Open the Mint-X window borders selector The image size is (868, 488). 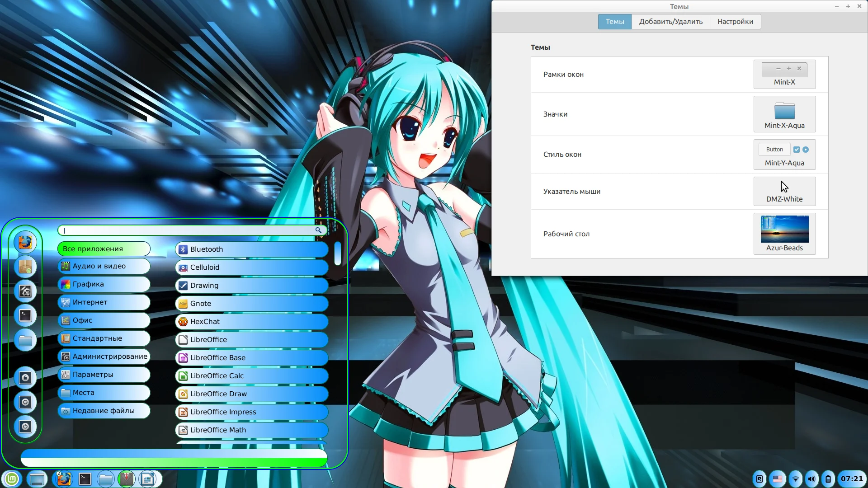pyautogui.click(x=784, y=75)
